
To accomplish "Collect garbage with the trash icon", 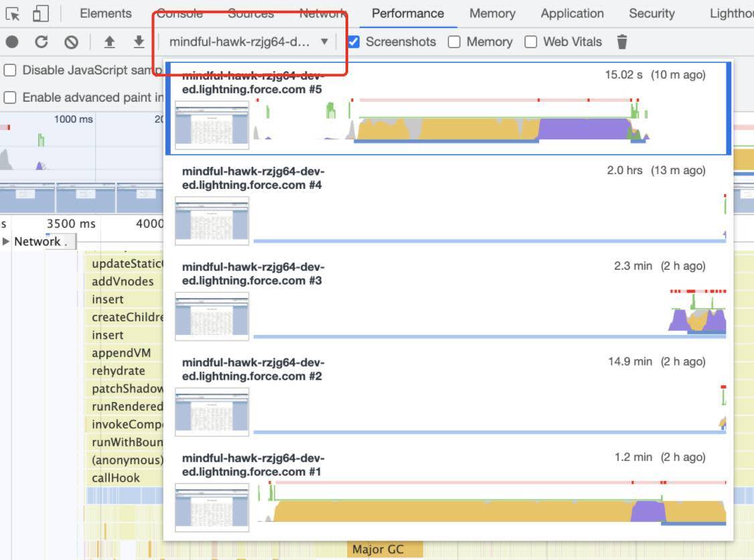I will point(622,42).
